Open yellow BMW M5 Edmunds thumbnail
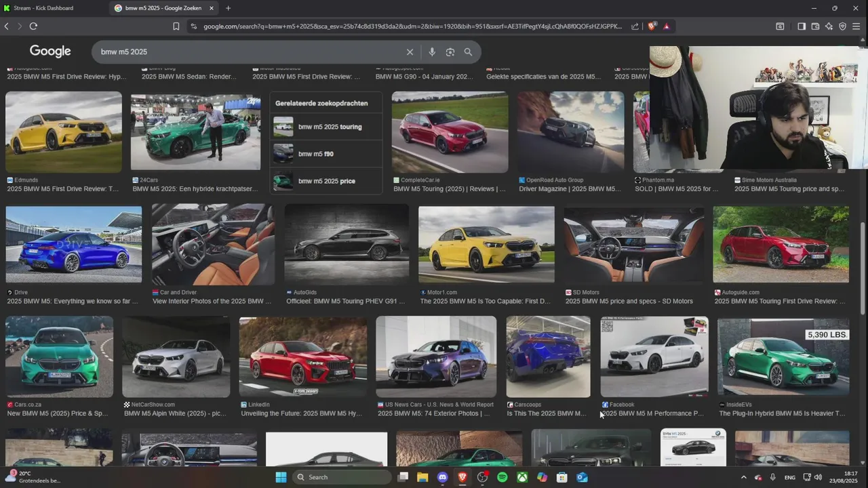Viewport: 868px width, 488px height. 64,131
